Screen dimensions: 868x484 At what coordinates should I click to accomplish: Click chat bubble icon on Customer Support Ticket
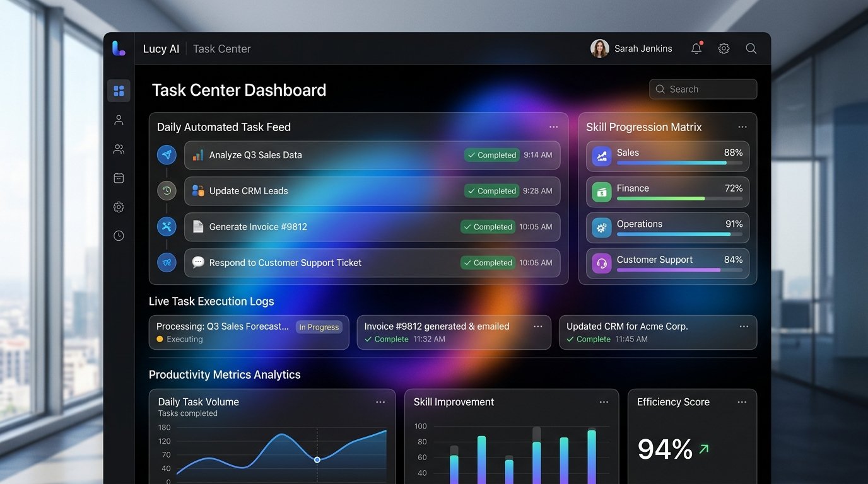tap(198, 262)
